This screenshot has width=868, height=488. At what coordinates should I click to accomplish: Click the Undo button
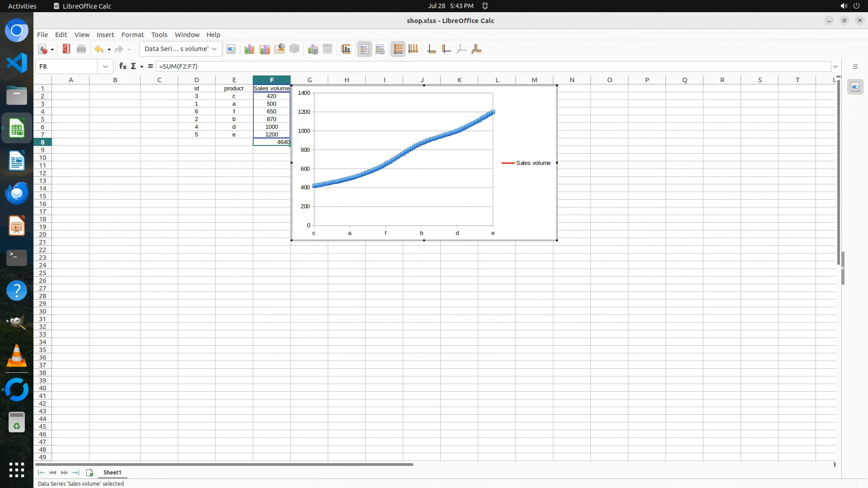click(x=99, y=49)
